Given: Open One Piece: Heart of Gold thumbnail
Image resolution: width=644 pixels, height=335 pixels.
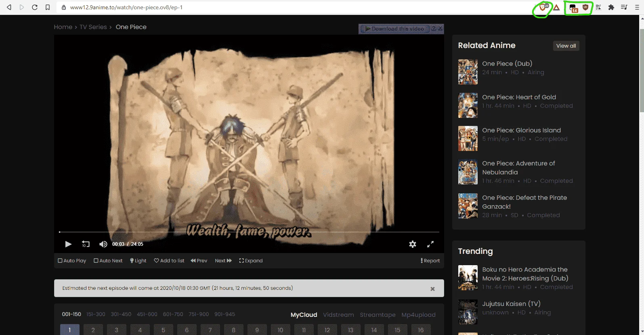Looking at the screenshot, I should [468, 105].
